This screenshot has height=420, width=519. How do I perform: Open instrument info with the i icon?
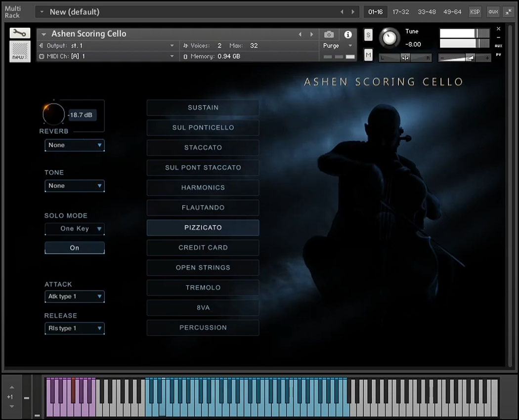click(348, 35)
